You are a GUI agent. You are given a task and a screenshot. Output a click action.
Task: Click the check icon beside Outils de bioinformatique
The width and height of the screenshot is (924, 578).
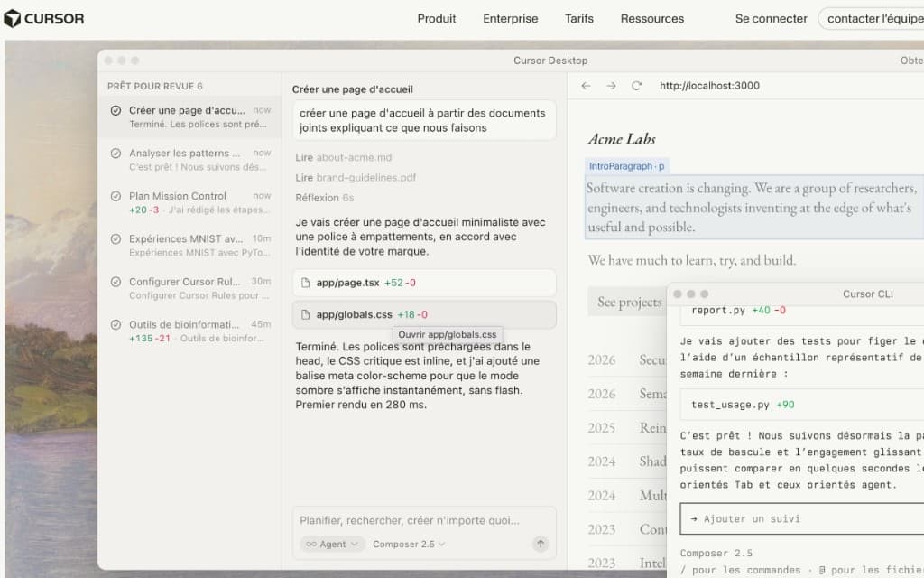pyautogui.click(x=116, y=324)
